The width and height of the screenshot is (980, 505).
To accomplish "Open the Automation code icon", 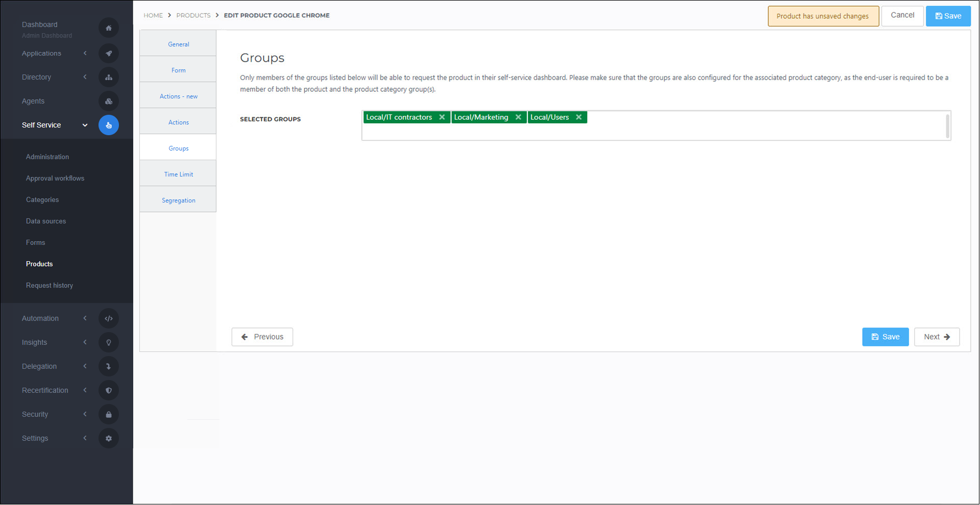I will [109, 318].
